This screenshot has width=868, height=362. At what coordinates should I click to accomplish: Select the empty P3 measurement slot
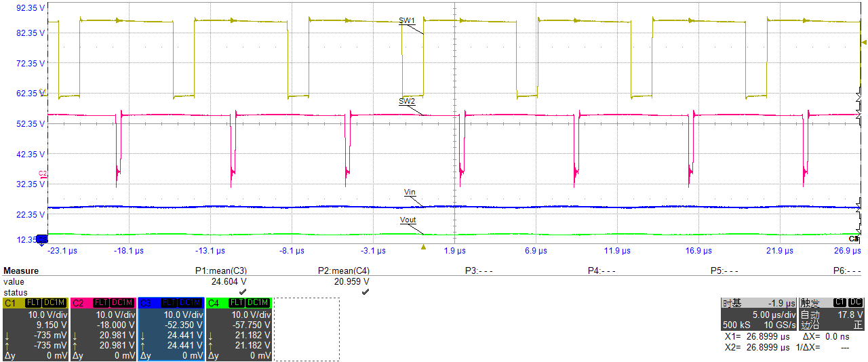(478, 270)
